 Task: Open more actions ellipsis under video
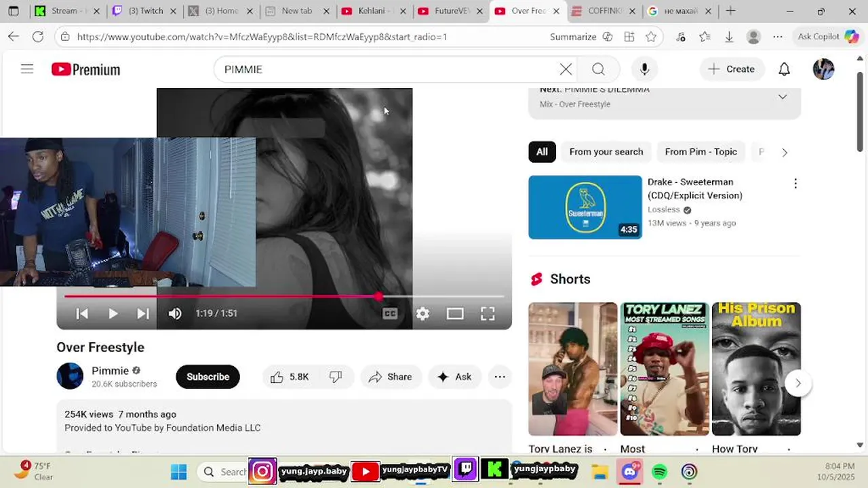pyautogui.click(x=500, y=377)
